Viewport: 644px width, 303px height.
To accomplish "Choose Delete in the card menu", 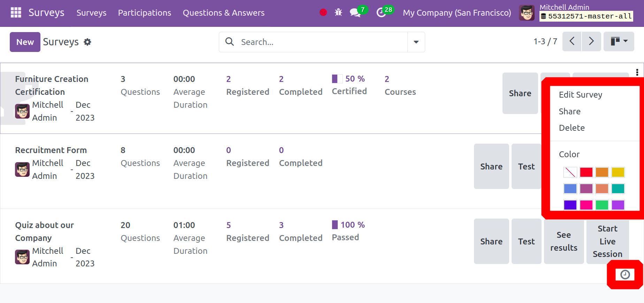I will tap(572, 128).
